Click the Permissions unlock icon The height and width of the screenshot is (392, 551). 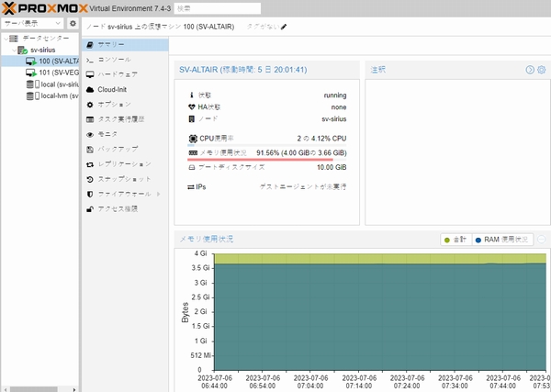coord(90,209)
